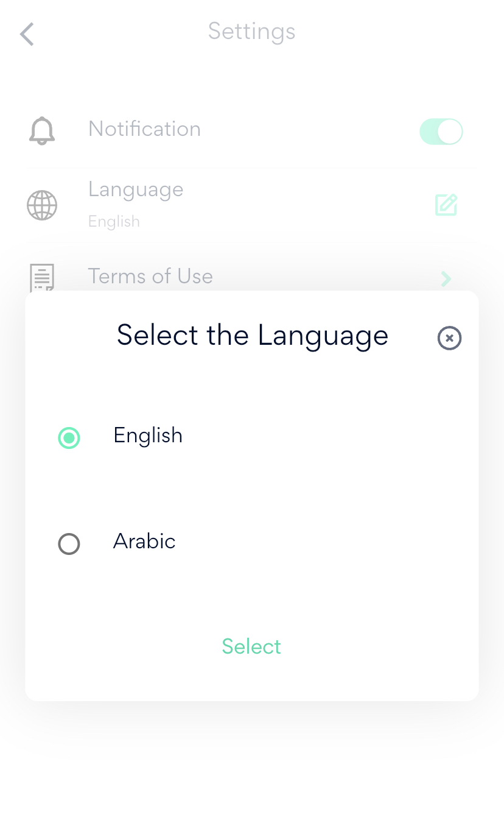504x823 pixels.
Task: Open the Terms of Use entry
Action: (x=243, y=277)
